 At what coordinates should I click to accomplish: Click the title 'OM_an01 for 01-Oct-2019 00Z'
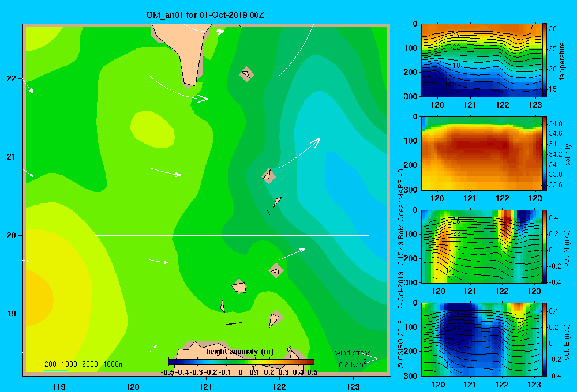point(205,15)
